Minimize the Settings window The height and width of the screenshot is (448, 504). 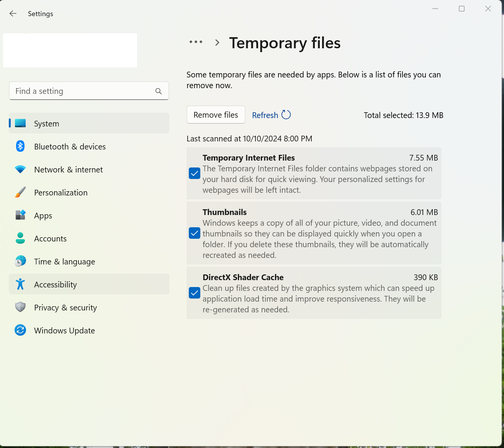pyautogui.click(x=435, y=8)
